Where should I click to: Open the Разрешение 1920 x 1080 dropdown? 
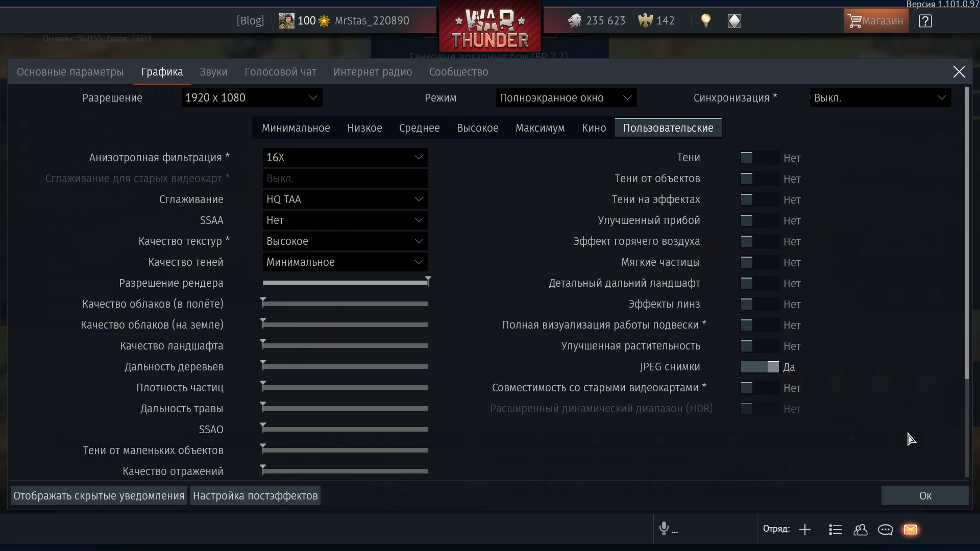coord(252,98)
